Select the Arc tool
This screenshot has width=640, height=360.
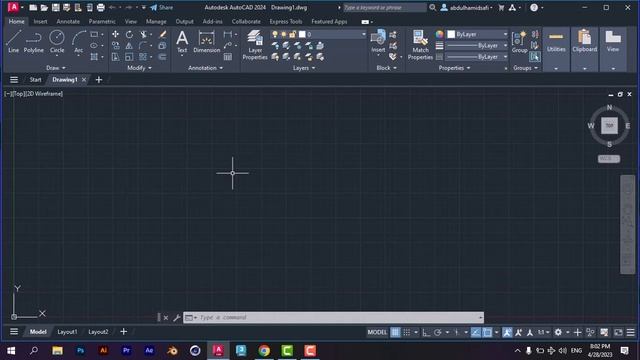click(78, 42)
